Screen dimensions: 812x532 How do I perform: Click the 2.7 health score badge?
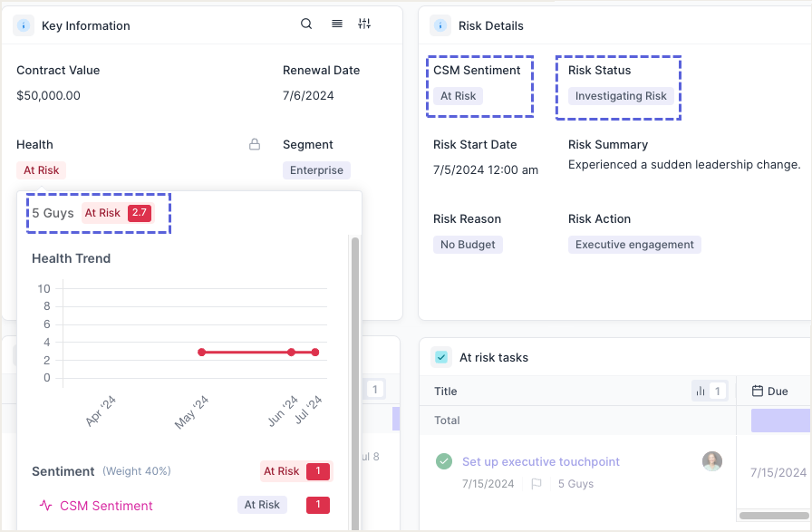(x=140, y=213)
